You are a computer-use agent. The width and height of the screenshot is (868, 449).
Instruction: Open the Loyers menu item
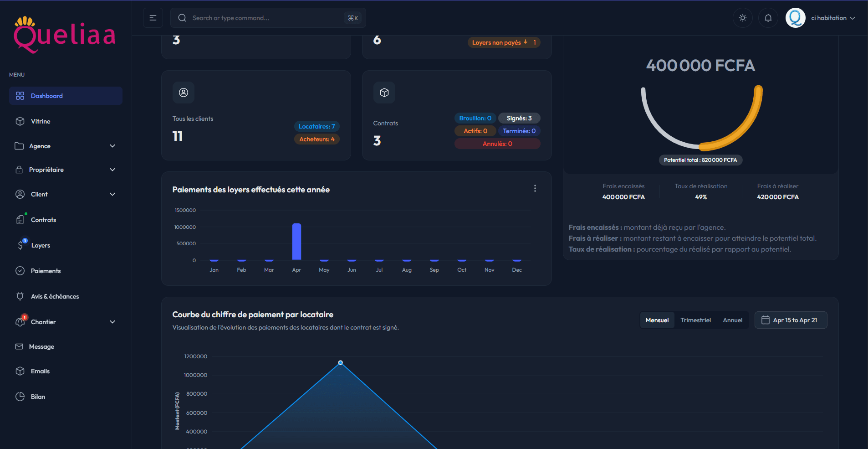point(66,245)
